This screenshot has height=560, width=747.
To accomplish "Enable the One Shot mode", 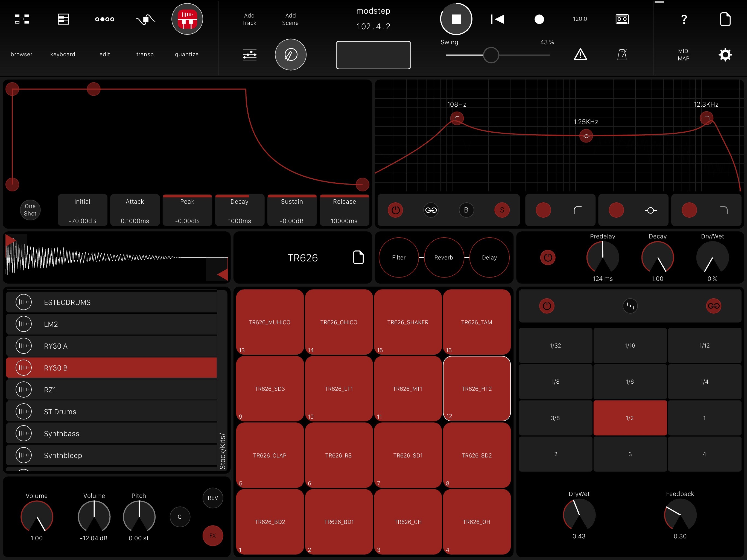I will [30, 210].
